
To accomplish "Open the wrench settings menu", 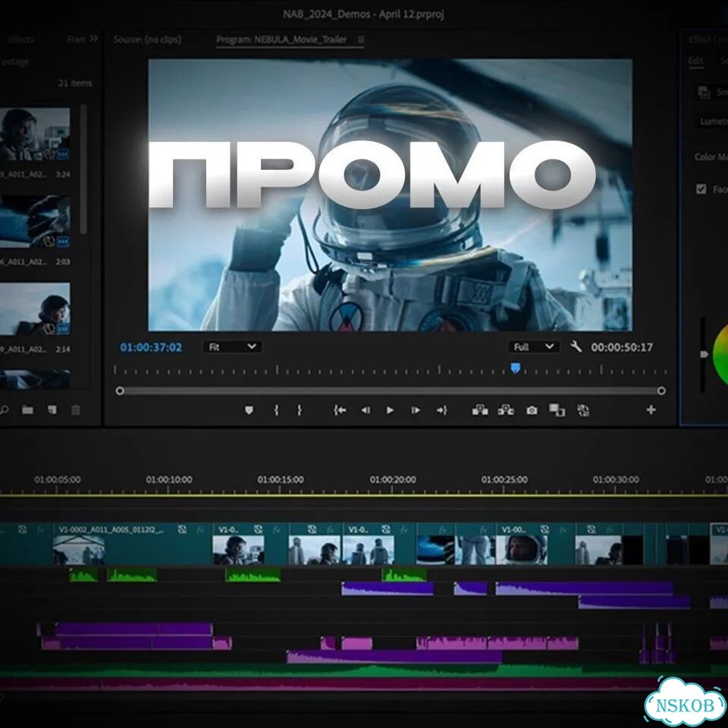I will tap(576, 347).
